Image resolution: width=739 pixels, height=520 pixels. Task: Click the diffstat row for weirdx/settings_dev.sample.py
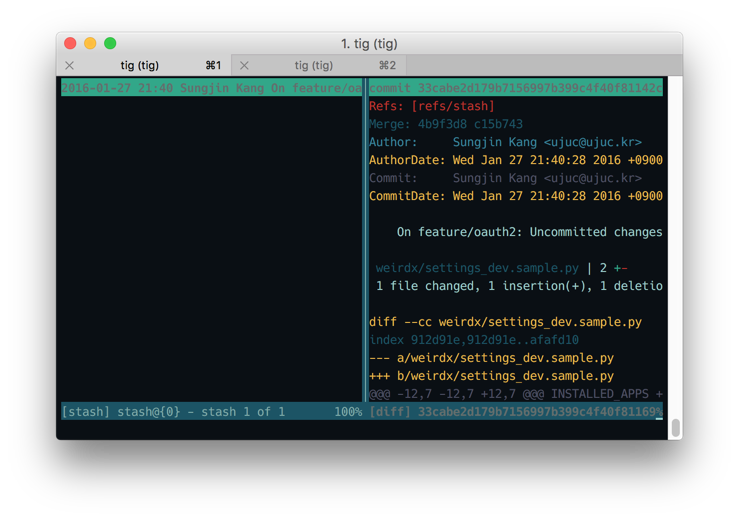[501, 268]
